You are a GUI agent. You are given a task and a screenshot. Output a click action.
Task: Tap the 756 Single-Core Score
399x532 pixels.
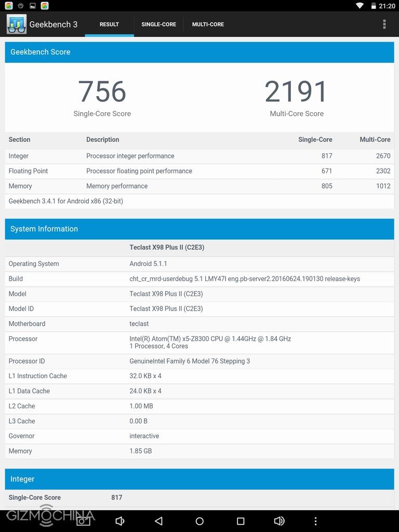pos(102,92)
